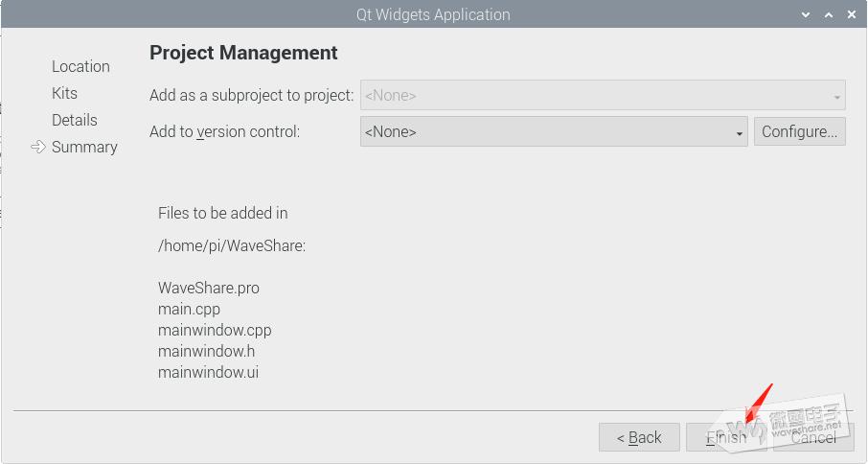Screen dimensions: 868x464
Task: Click Finish to create the project
Action: point(726,437)
